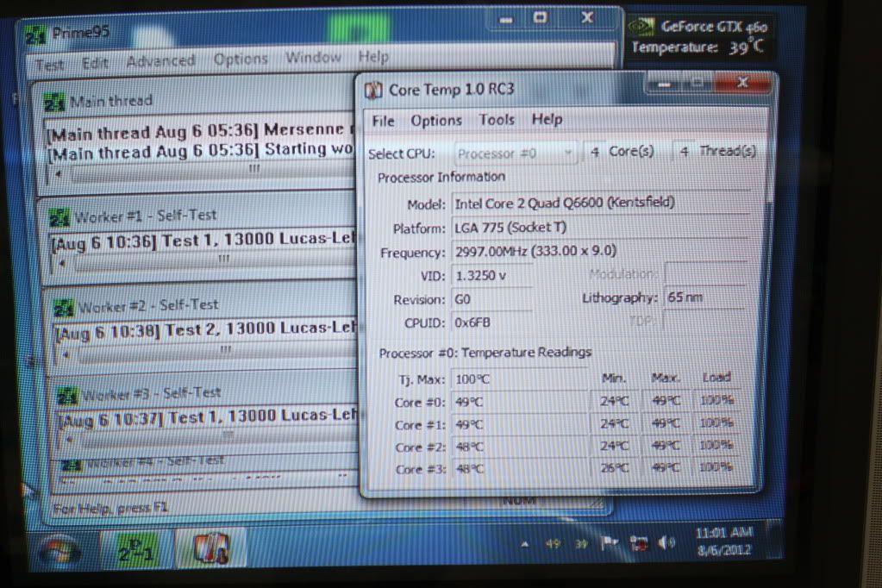Click the Windows Start orb
882x588 pixels.
click(x=60, y=550)
